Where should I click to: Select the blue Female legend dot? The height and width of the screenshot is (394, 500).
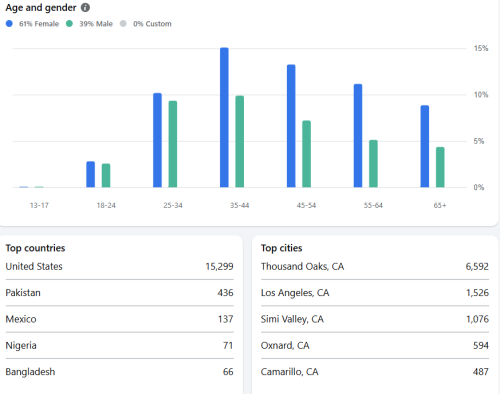(9, 24)
